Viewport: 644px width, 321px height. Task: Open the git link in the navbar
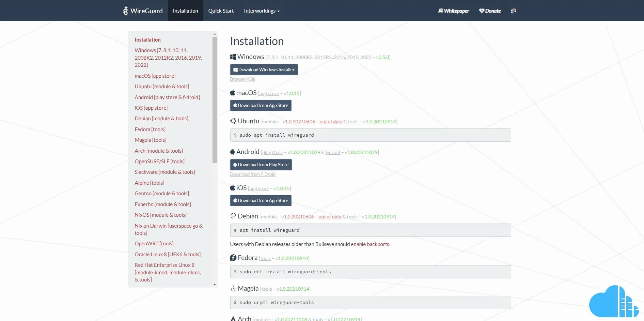[513, 11]
